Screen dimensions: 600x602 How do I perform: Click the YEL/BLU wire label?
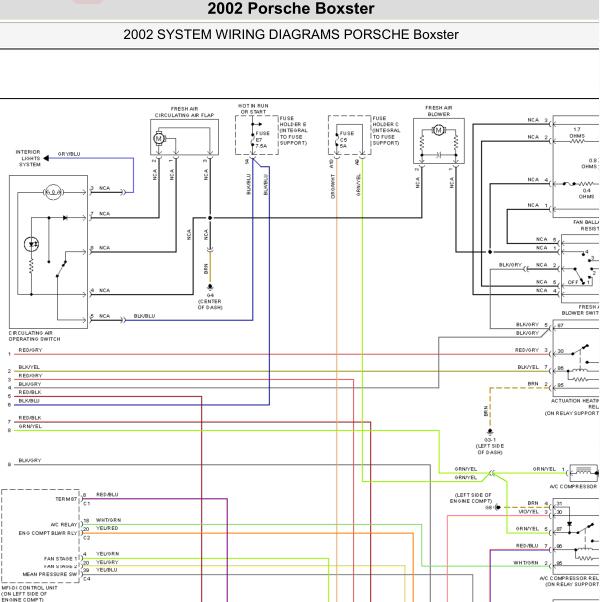[x=107, y=571]
